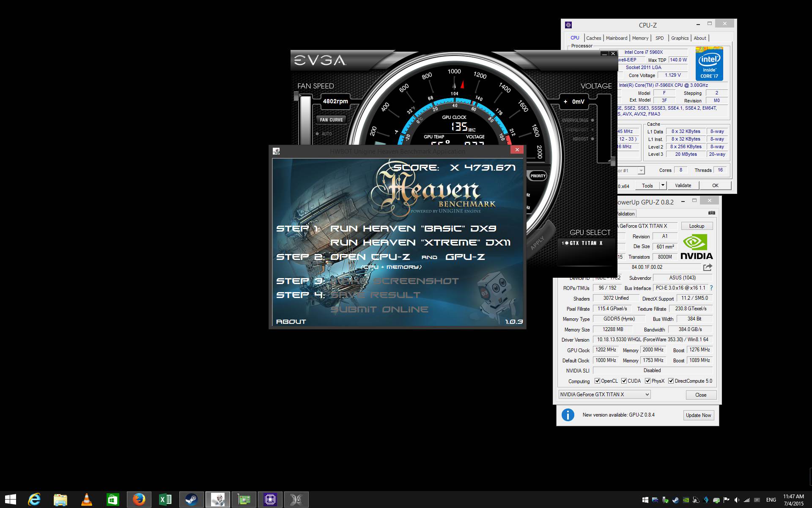Launch VLC media player from taskbar

point(86,500)
